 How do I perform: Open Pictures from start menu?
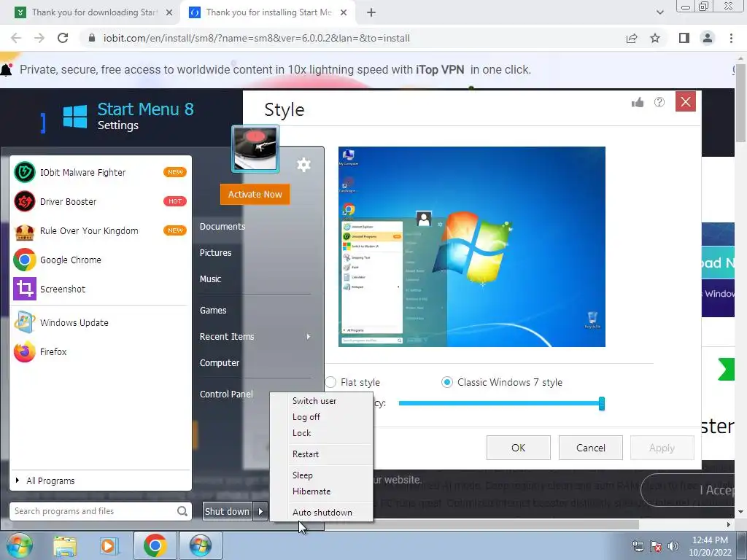tap(215, 253)
